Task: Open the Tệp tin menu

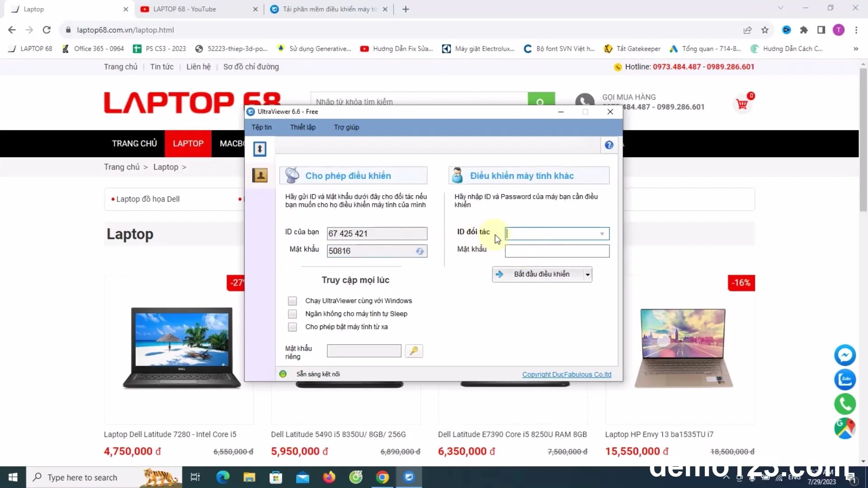Action: tap(262, 127)
